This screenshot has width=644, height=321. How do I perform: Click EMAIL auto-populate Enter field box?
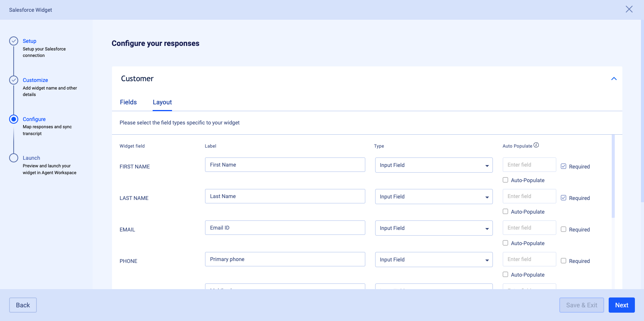[529, 228]
